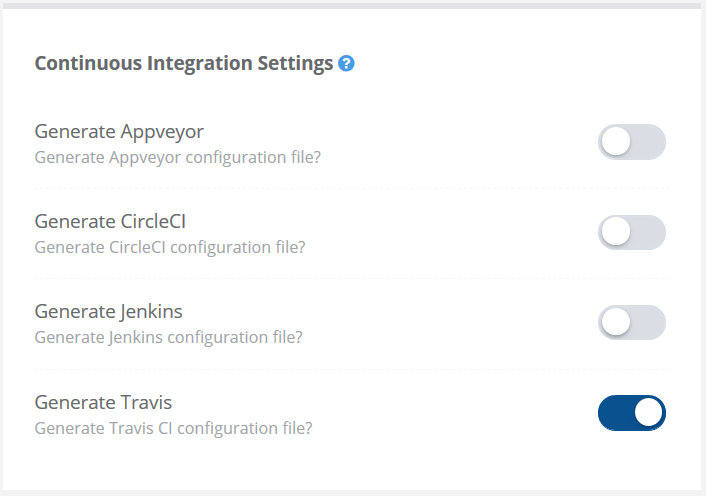The height and width of the screenshot is (496, 706).
Task: Disable the Generate Travis switch
Action: click(631, 412)
